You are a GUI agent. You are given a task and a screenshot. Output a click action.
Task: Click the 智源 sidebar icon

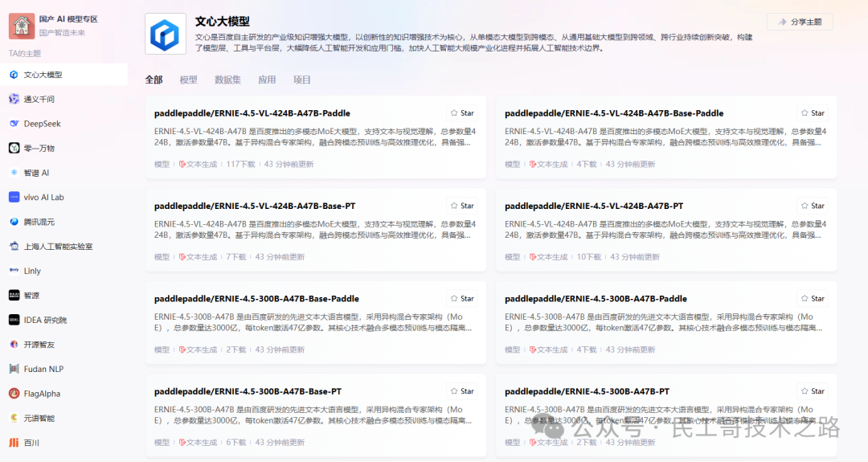[x=14, y=295]
